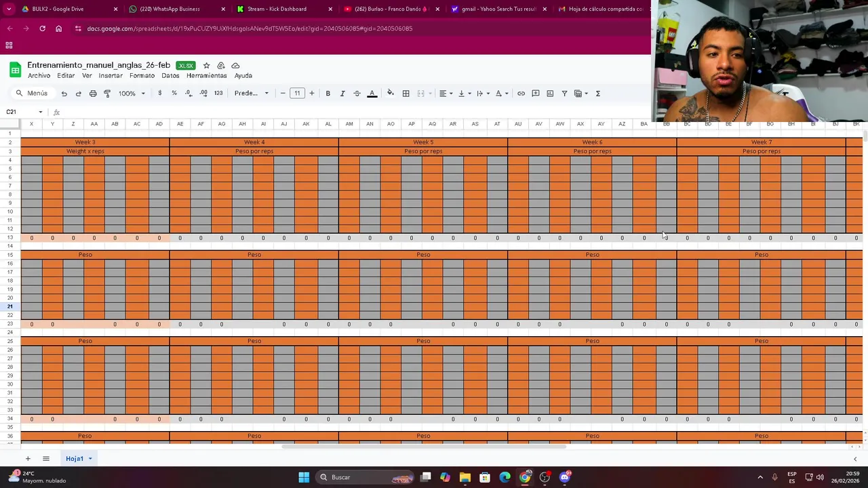Click the cell name box showing C21

[24, 112]
